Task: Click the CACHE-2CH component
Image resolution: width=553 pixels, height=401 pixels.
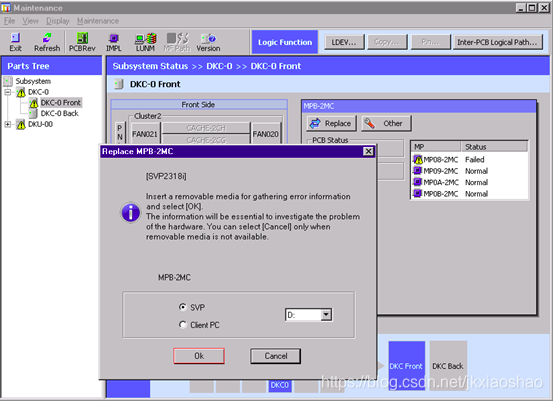Action: tap(206, 128)
